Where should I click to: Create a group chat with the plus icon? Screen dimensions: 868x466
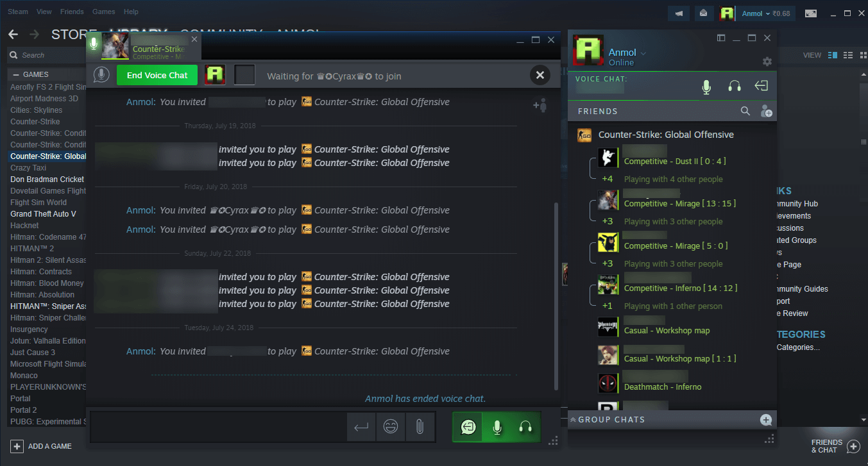tap(766, 420)
